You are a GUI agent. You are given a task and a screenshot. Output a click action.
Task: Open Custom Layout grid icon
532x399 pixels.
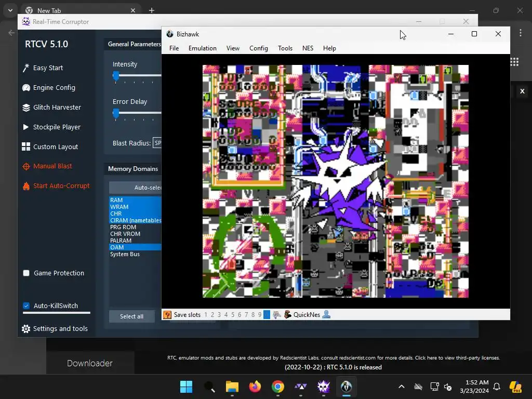(26, 147)
